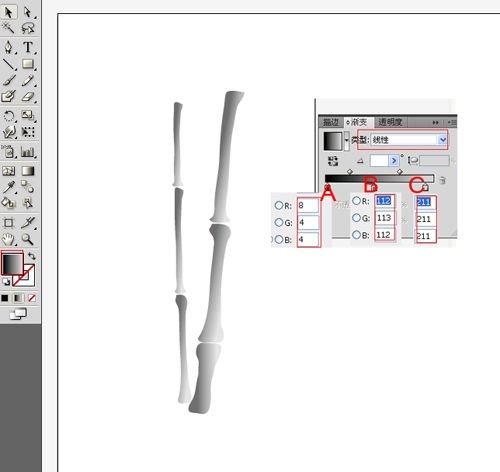Choose the Eraser tool
This screenshot has width=500, height=472.
click(x=28, y=97)
